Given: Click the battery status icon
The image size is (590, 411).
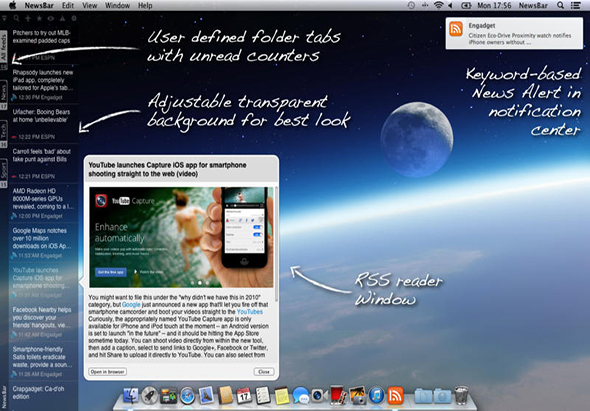Looking at the screenshot, I should click(x=466, y=5).
